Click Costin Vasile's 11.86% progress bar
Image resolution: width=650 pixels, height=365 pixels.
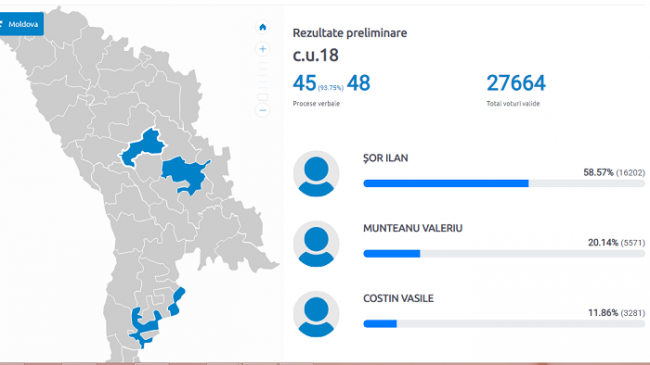(x=504, y=324)
